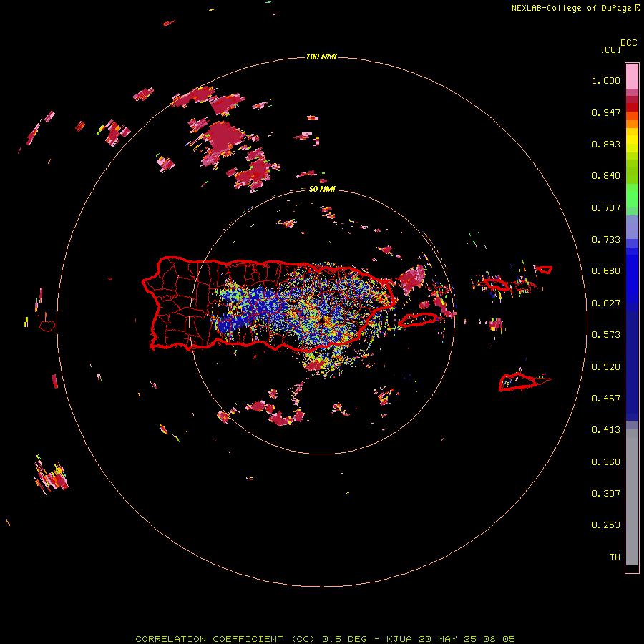Click the small Mona island outline in the west
This screenshot has height=644, width=644.
coord(47,326)
